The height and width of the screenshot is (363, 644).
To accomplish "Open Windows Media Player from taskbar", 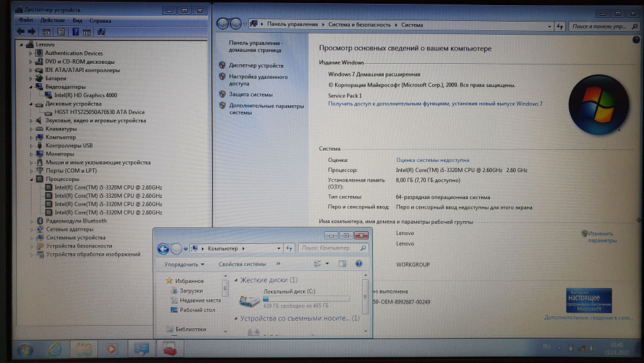I will tap(111, 349).
